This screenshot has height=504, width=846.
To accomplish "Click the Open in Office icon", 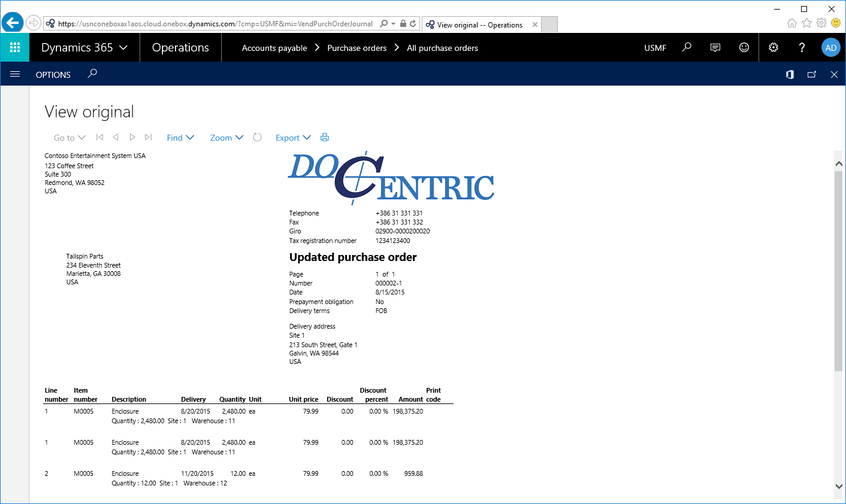I will 790,74.
